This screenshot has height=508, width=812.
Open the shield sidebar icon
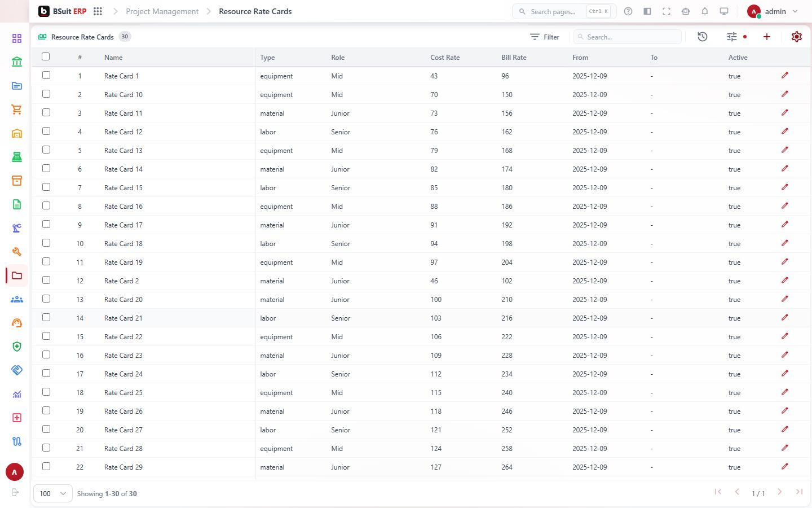[x=17, y=347]
